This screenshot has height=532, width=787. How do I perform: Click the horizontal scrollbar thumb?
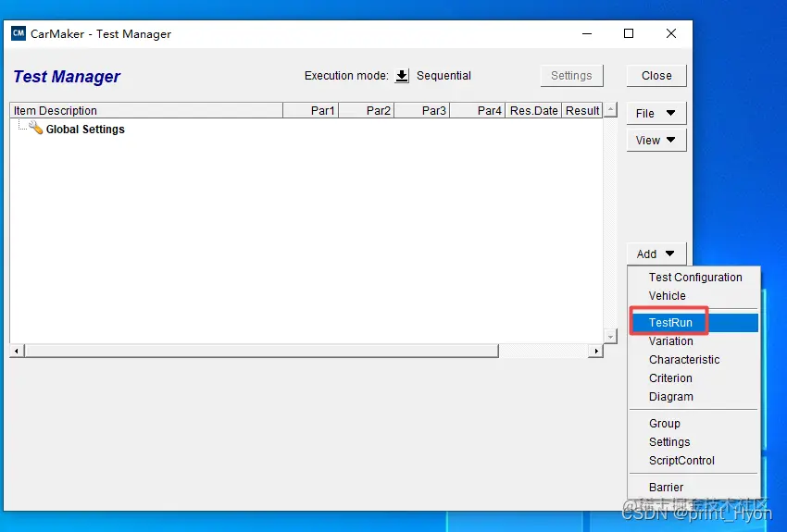pos(261,351)
